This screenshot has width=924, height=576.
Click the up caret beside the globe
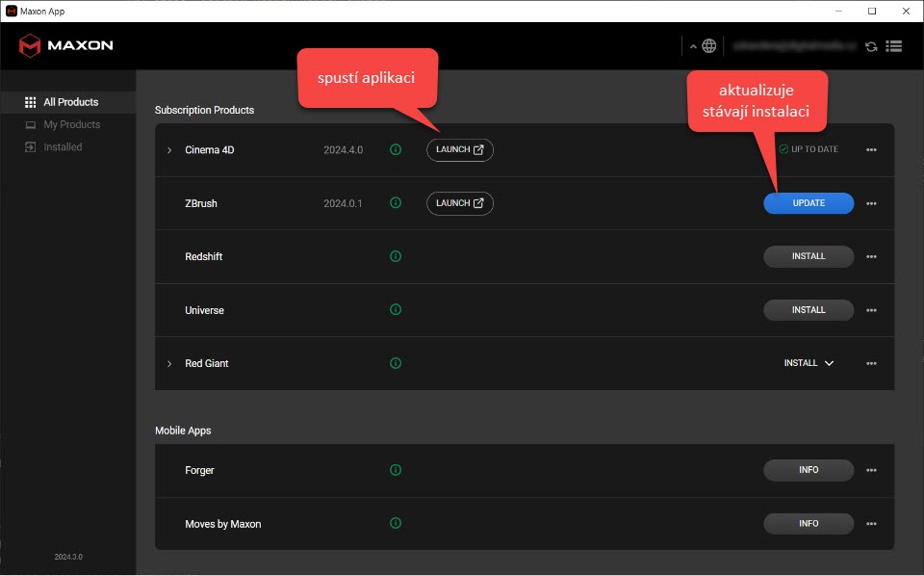tap(693, 47)
